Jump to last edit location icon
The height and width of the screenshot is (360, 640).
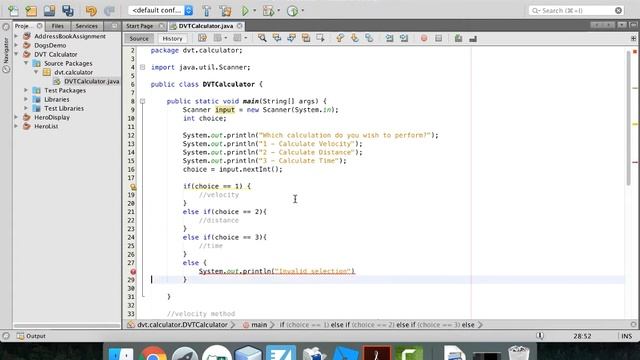pos(202,38)
